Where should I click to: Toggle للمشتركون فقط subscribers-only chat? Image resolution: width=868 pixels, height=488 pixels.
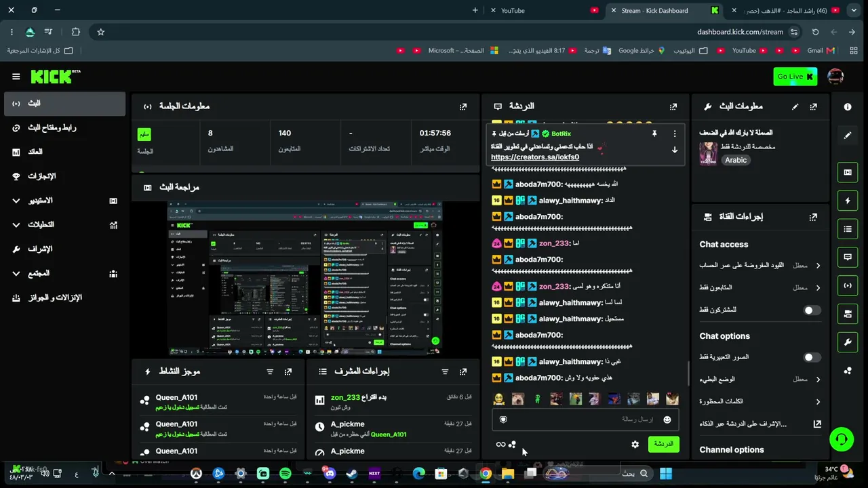coord(812,310)
